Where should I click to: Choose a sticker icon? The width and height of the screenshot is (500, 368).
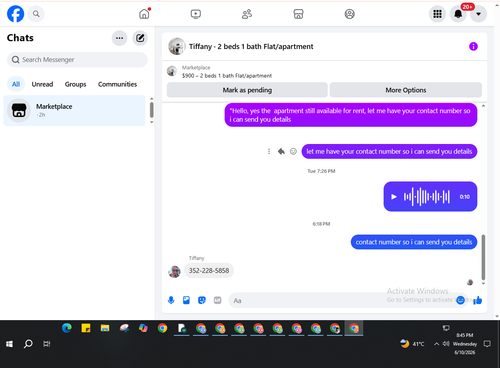[202, 300]
